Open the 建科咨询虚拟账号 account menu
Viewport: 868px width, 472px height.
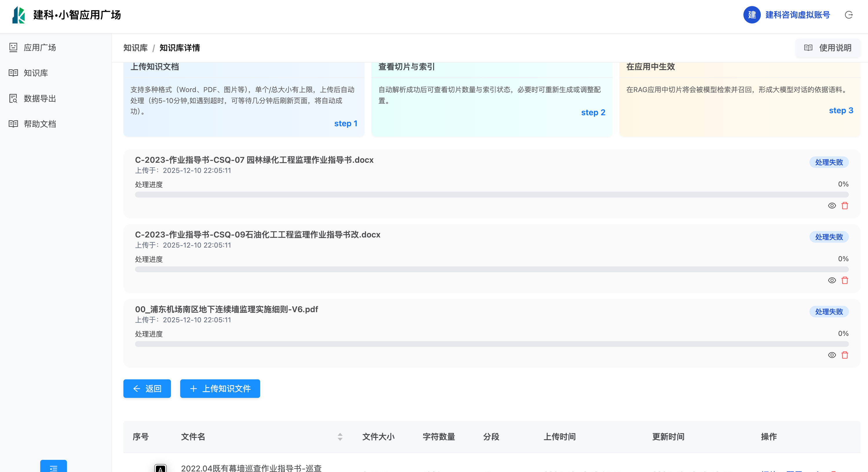[x=797, y=15]
